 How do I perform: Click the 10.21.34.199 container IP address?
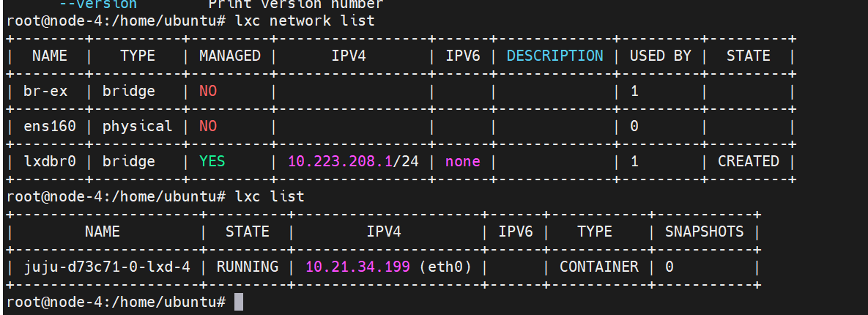point(357,267)
